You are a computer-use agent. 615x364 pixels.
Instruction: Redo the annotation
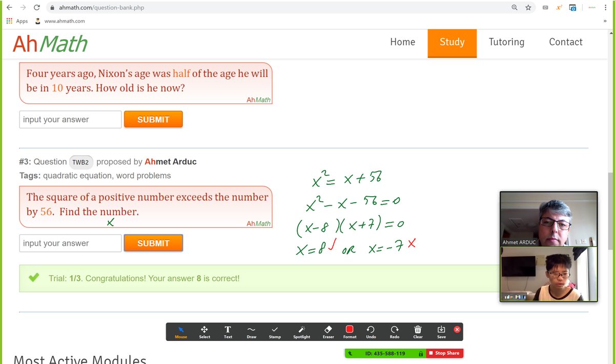(395, 332)
